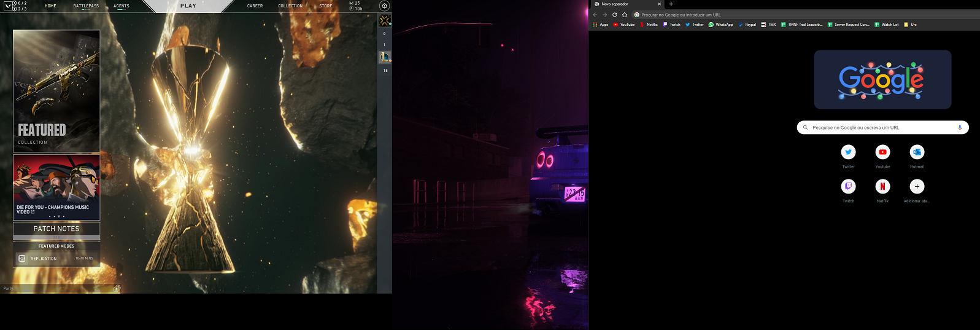
Task: Select the Novo separador Chrome tab
Action: pyautogui.click(x=627, y=4)
